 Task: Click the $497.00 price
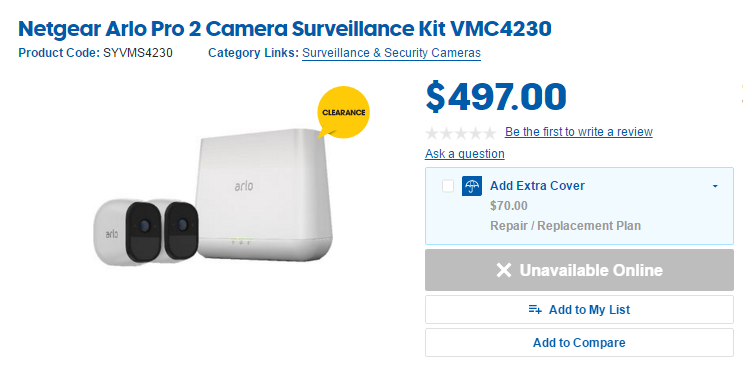click(496, 97)
